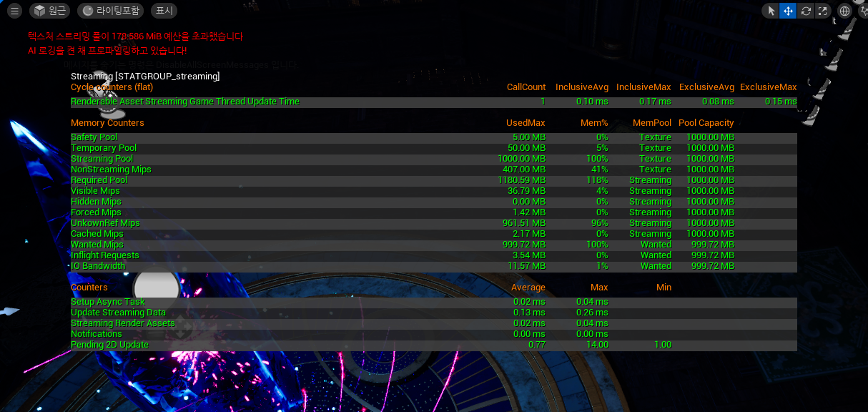Click the Inflight Requests row label
The image size is (868, 412).
(105, 255)
